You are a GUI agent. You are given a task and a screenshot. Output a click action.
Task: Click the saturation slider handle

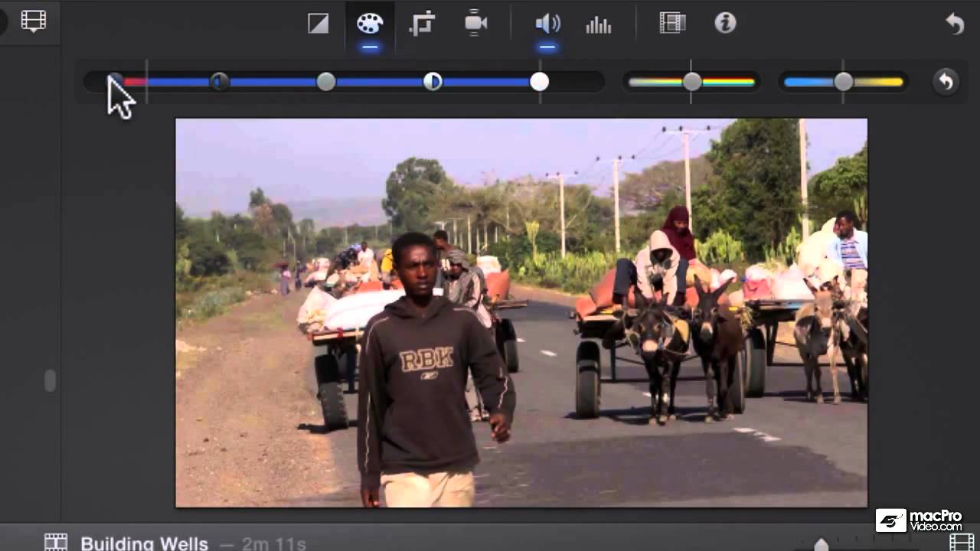tap(692, 82)
